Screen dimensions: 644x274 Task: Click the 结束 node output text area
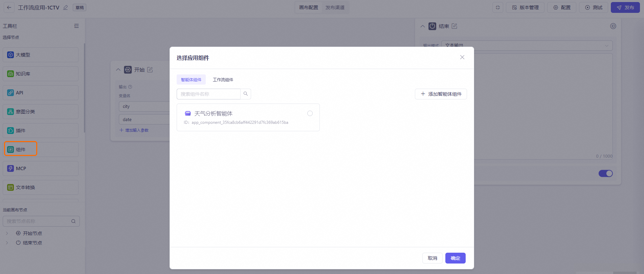(x=543, y=106)
